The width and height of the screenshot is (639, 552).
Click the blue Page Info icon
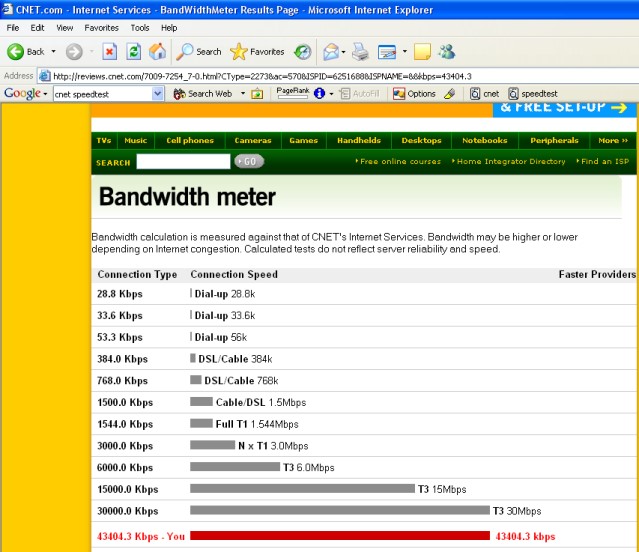click(320, 94)
